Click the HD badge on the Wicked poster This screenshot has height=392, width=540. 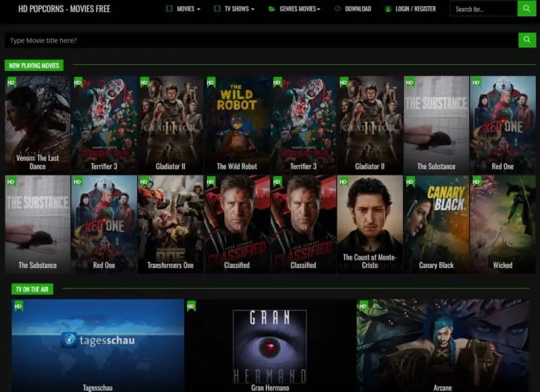(x=477, y=181)
